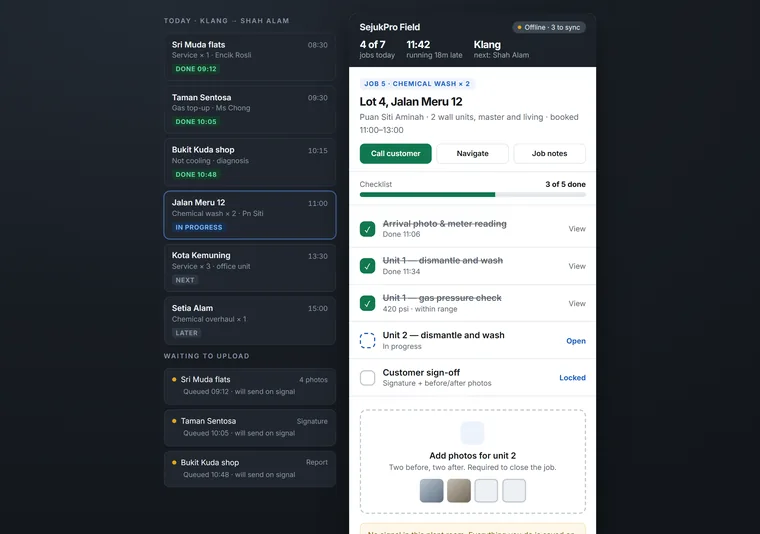The width and height of the screenshot is (760, 534).
Task: Open Job notes
Action: (549, 154)
